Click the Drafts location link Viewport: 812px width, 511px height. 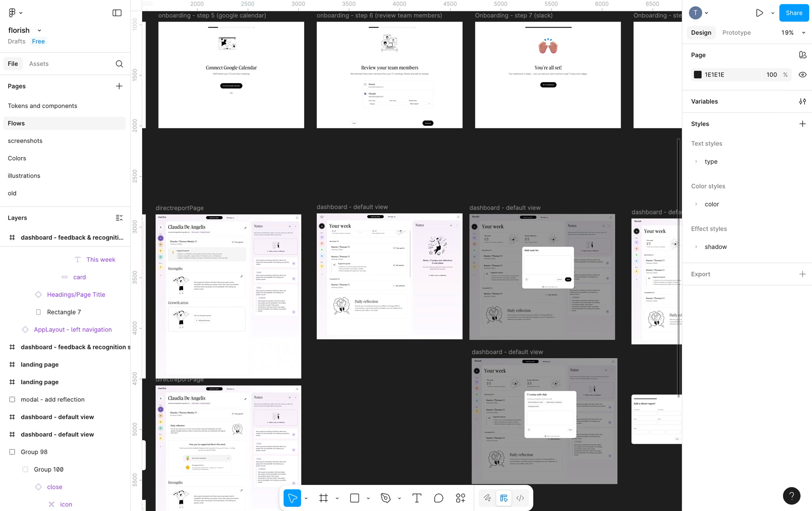pyautogui.click(x=17, y=41)
